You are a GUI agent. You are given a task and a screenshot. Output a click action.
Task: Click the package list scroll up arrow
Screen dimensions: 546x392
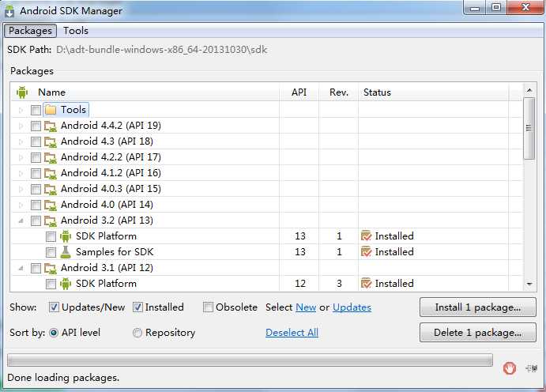click(529, 91)
